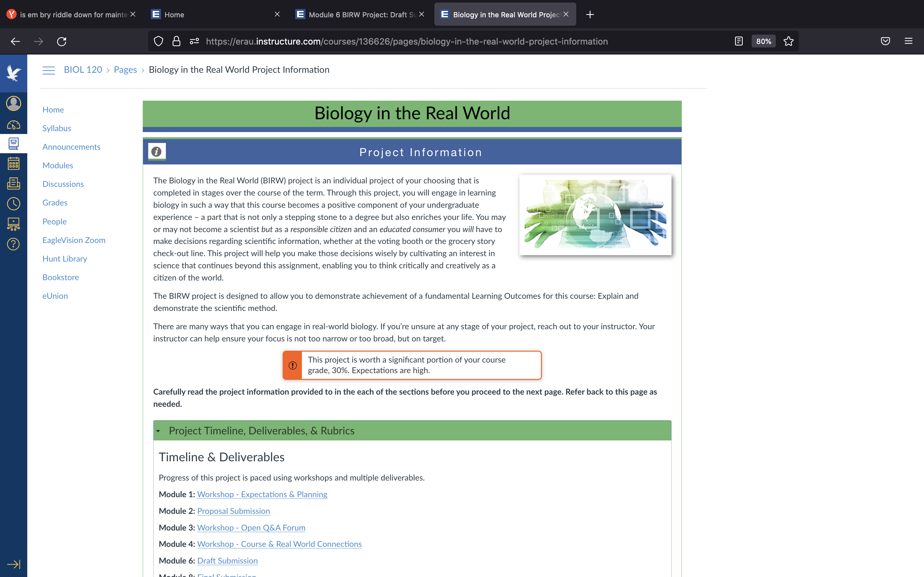924x577 pixels.
Task: Click the 80% zoom level indicator
Action: point(764,41)
